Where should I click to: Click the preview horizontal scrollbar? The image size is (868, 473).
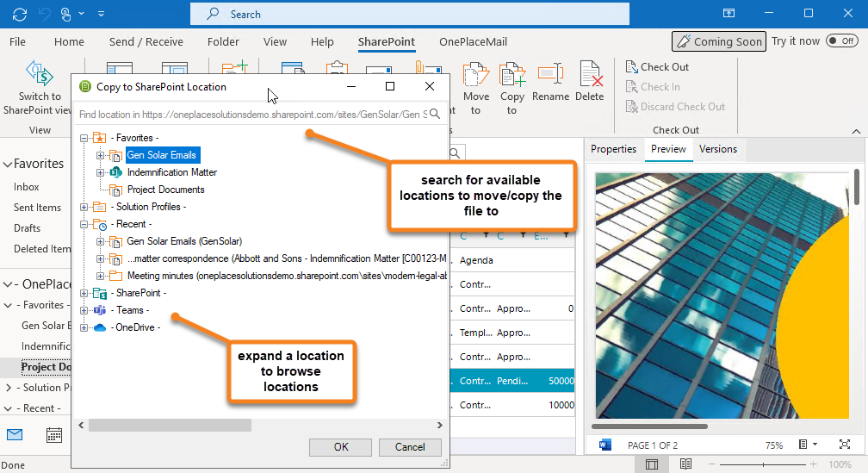coord(649,426)
